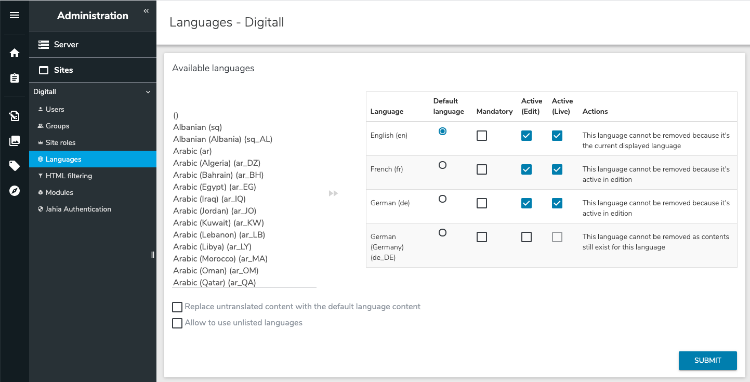750x382 pixels.
Task: Mark German (de) as mandatory
Action: point(482,204)
